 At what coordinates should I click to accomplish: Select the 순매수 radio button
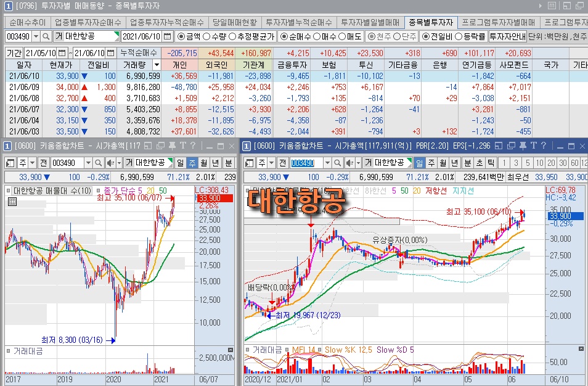[x=284, y=36]
